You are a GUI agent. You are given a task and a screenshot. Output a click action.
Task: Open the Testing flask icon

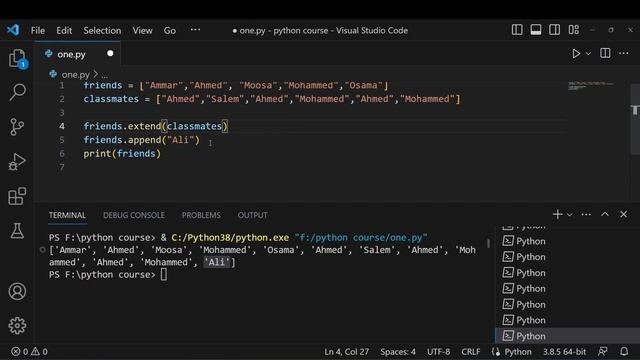(x=17, y=231)
